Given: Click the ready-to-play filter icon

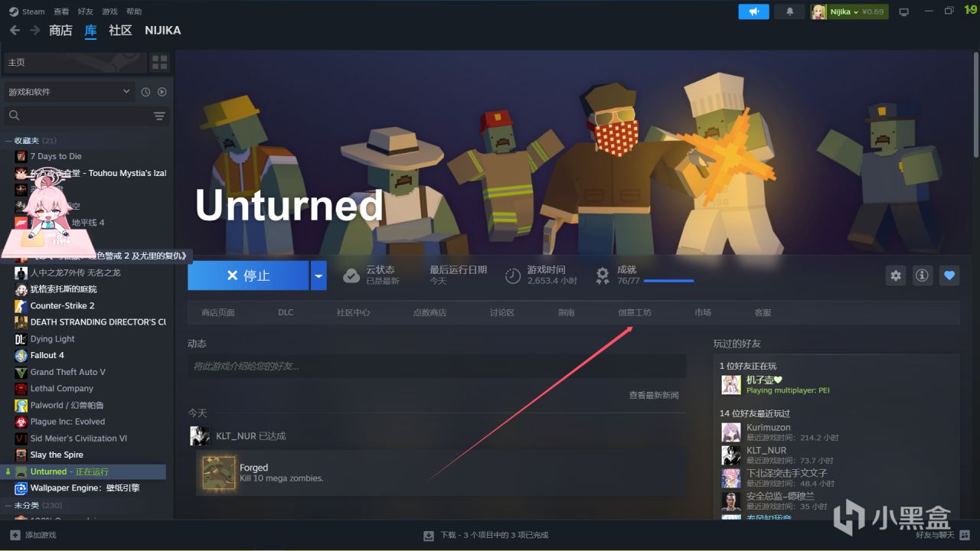Looking at the screenshot, I should (162, 92).
